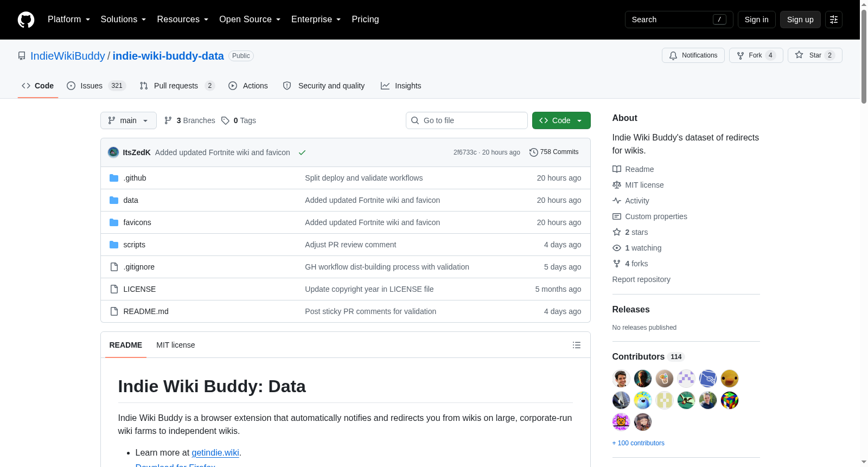Screen dimensions: 868x467
Task: Open the 'Update copyright year in LICENSE file' commit
Action: coord(369,289)
